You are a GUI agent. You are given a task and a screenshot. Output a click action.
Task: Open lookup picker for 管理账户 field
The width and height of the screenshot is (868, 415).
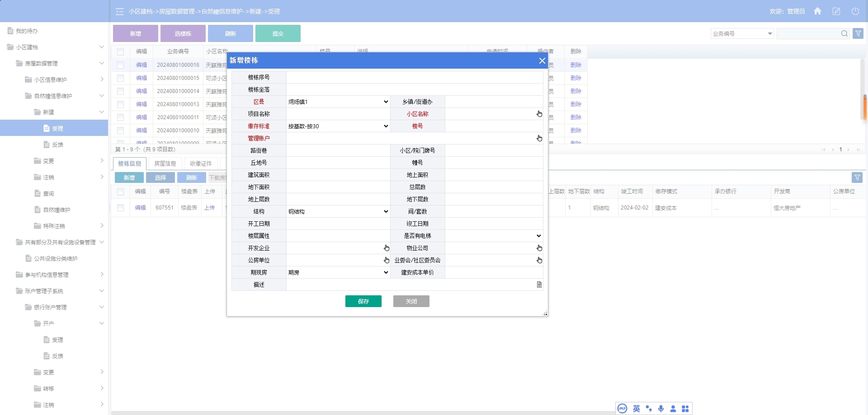[x=539, y=138]
